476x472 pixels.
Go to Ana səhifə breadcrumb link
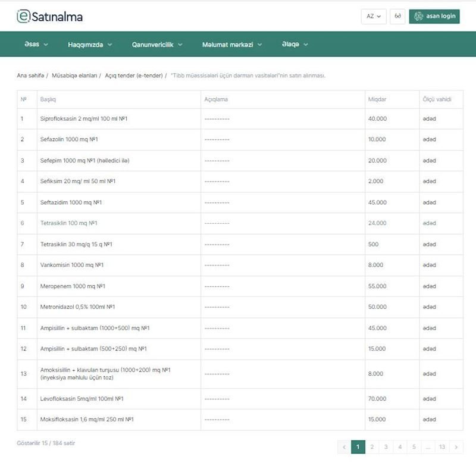coord(30,76)
